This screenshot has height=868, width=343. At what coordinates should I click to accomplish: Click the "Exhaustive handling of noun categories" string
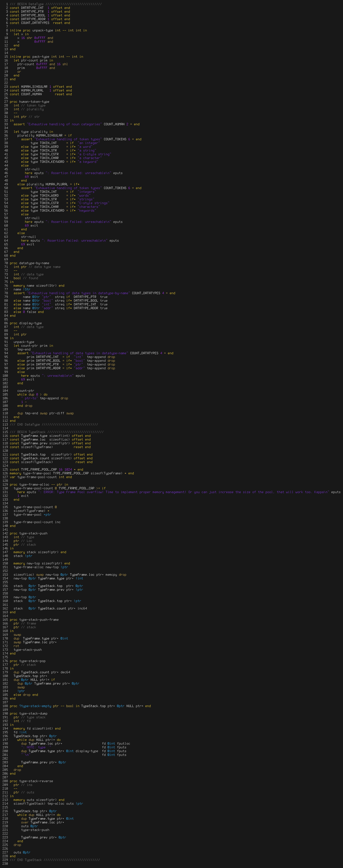[x=64, y=124]
